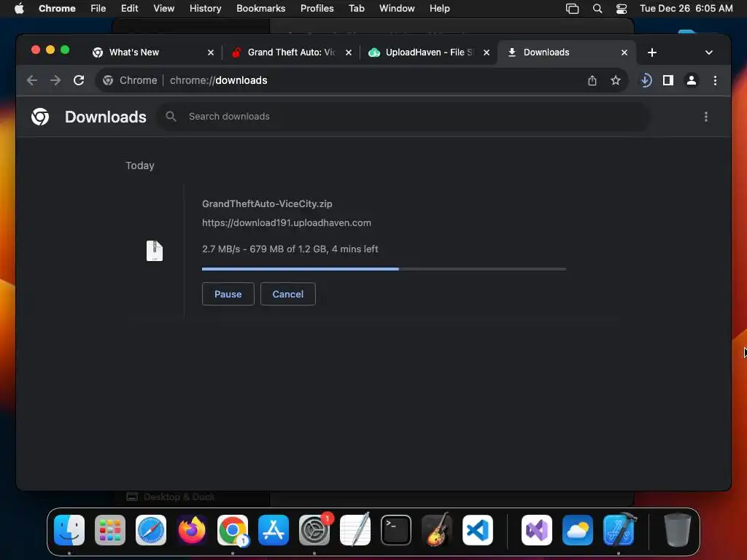
Task: Open the download191.uploadhaven.com source link
Action: coord(286,223)
